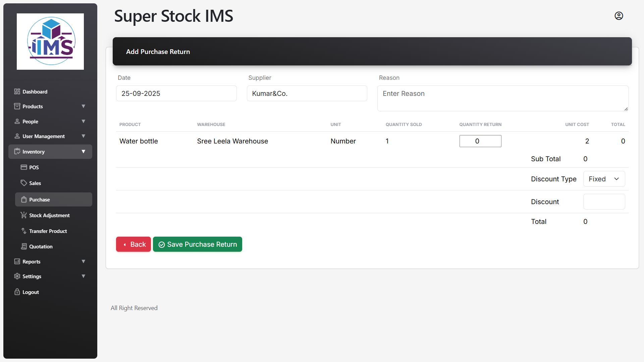Click the POS card icon

[x=24, y=167]
